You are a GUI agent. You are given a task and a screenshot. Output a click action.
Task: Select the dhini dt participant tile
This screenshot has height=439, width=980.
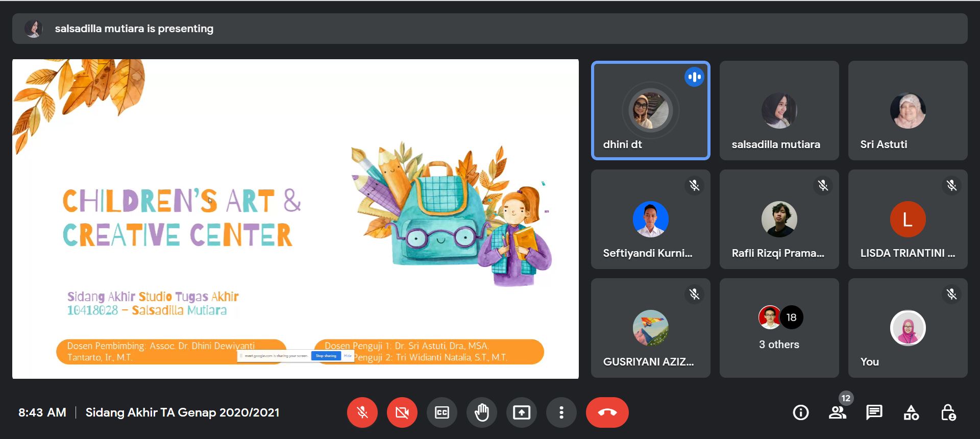coord(650,111)
